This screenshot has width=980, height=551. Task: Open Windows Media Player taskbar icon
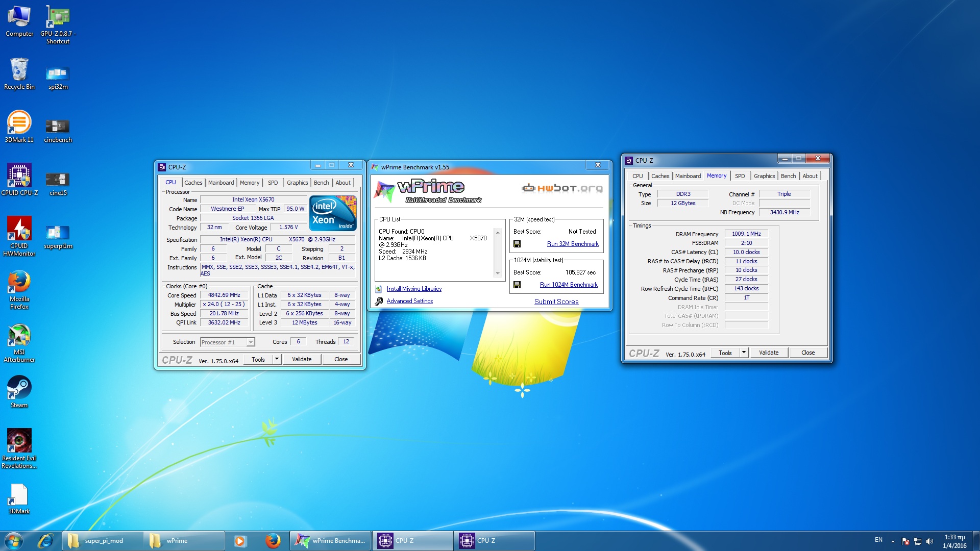pos(240,541)
